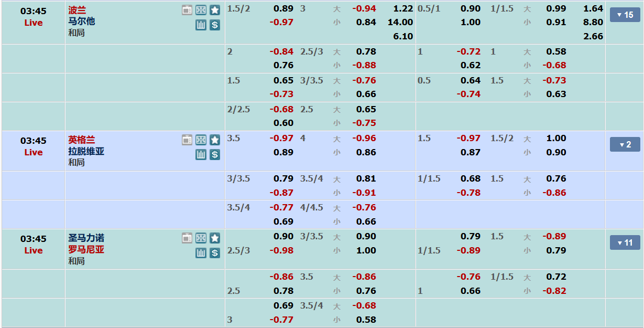
Task: View bar chart statistics for Poland vs Malta
Action: click(x=201, y=25)
